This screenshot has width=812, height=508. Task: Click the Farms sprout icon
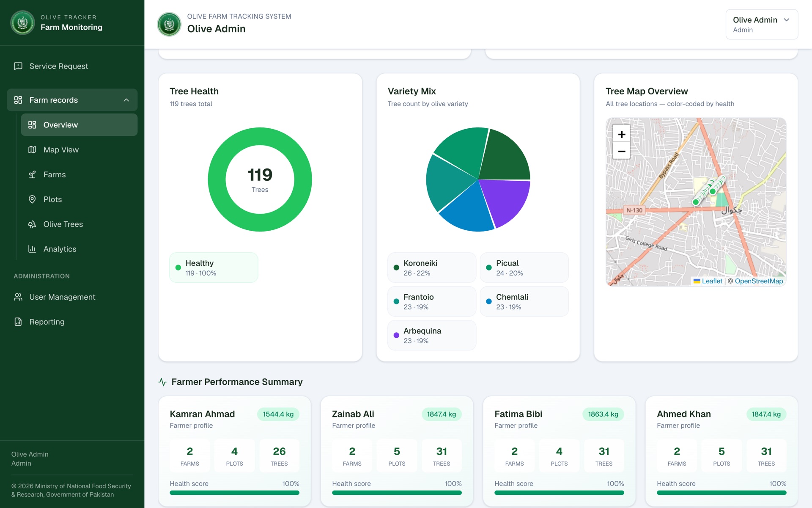pos(32,174)
